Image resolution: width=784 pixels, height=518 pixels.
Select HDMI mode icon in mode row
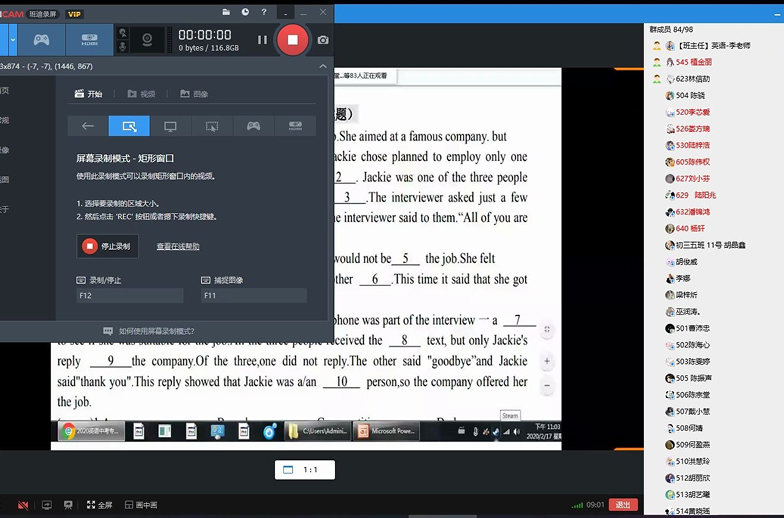coord(295,126)
